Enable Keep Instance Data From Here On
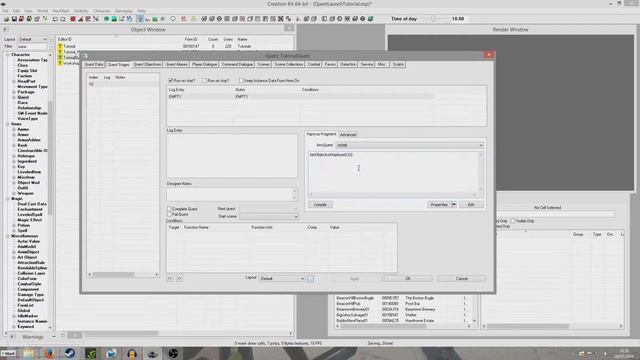The height and width of the screenshot is (360, 640). [241, 81]
